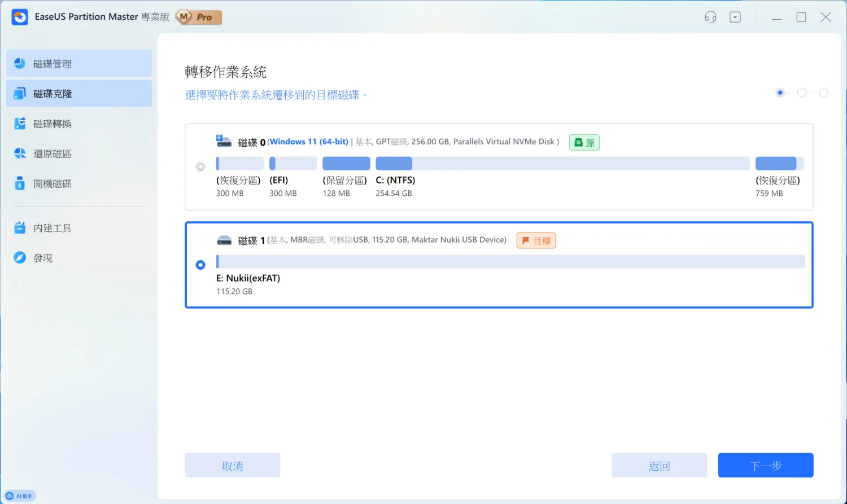Click the EaseUS Partition Master logo icon
The height and width of the screenshot is (504, 847).
[x=20, y=17]
